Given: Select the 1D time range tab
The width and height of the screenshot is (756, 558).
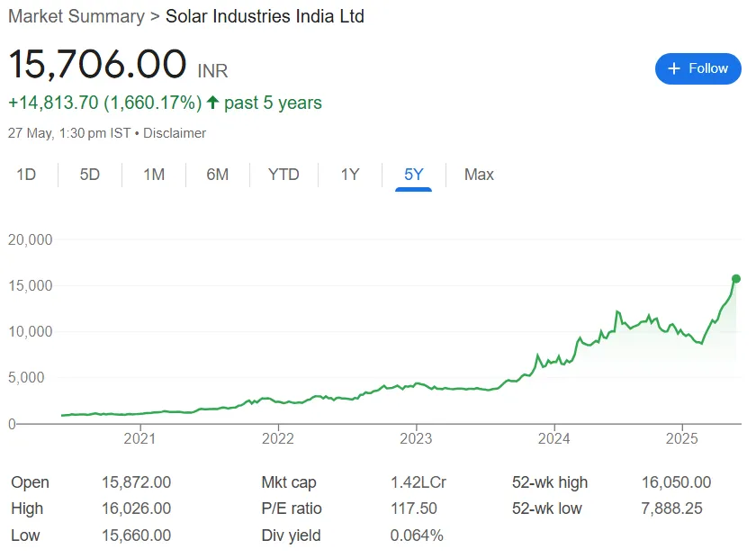Looking at the screenshot, I should 26,174.
